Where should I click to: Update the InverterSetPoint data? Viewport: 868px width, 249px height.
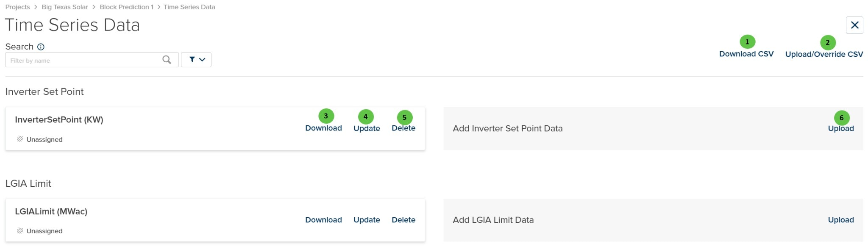pyautogui.click(x=366, y=128)
